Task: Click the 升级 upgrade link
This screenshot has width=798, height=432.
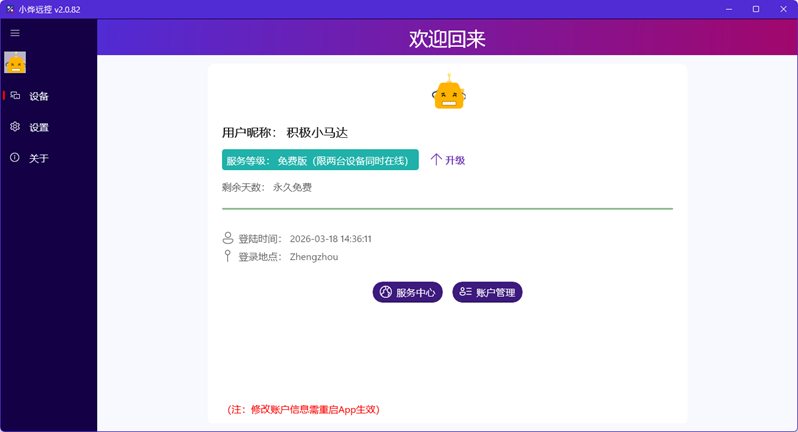Action: coord(448,160)
